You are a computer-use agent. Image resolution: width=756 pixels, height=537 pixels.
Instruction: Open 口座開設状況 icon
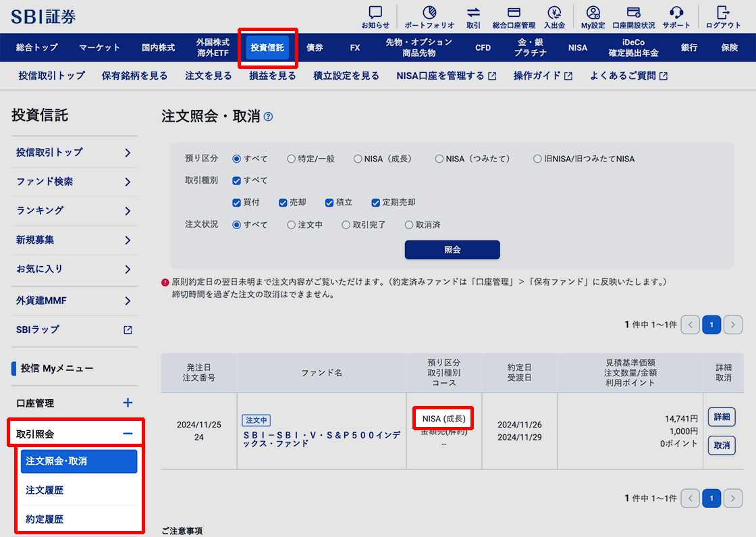[634, 13]
